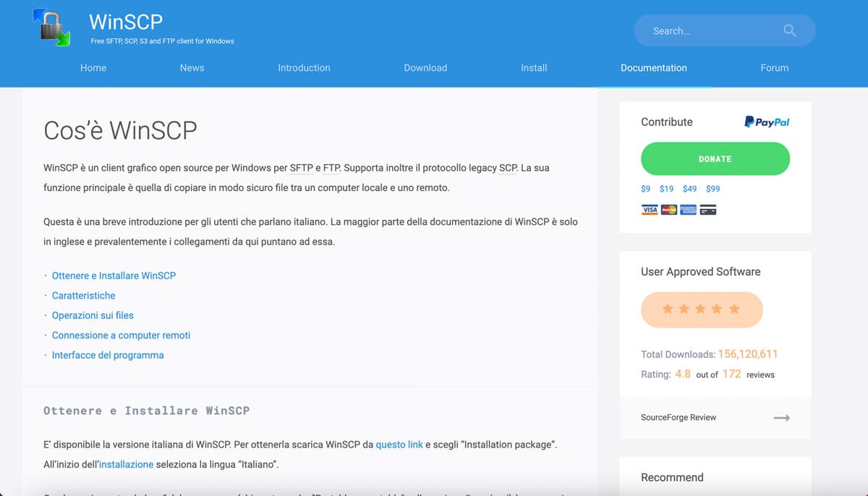868x496 pixels.
Task: Open the Forum menu item
Action: (775, 68)
